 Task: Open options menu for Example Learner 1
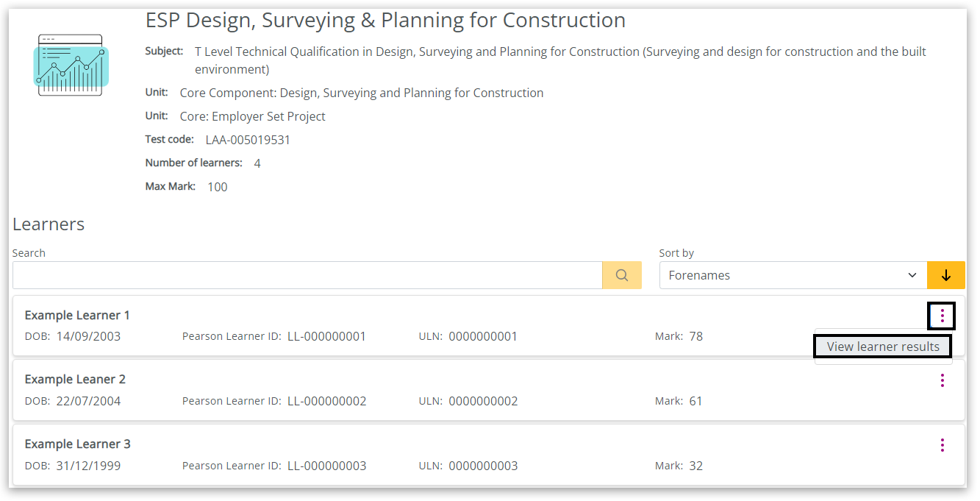click(942, 316)
